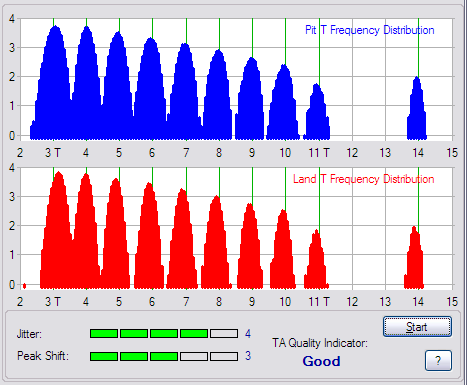467x385 pixels.
Task: Click the small red dot near 2T
Action: pos(24,286)
